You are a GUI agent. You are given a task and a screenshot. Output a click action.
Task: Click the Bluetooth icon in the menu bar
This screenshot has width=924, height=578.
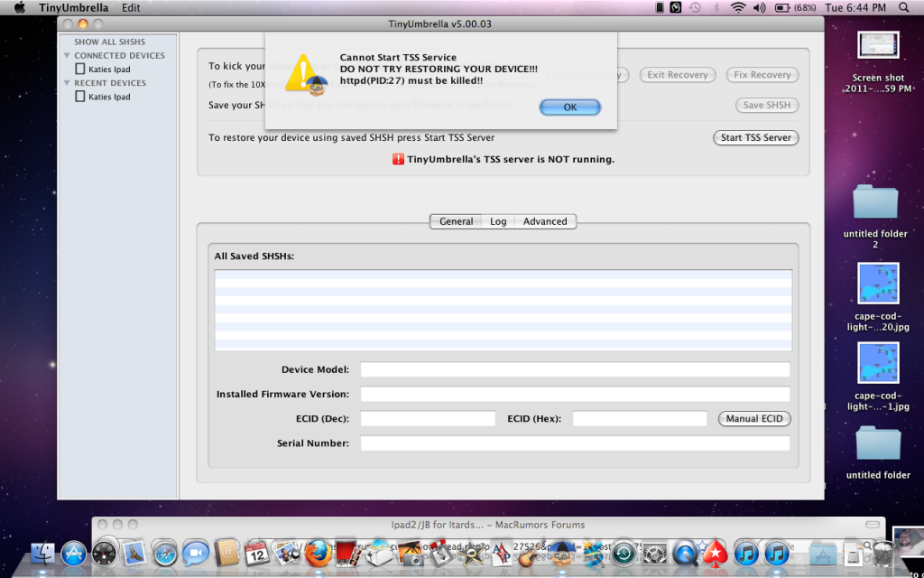coord(716,7)
